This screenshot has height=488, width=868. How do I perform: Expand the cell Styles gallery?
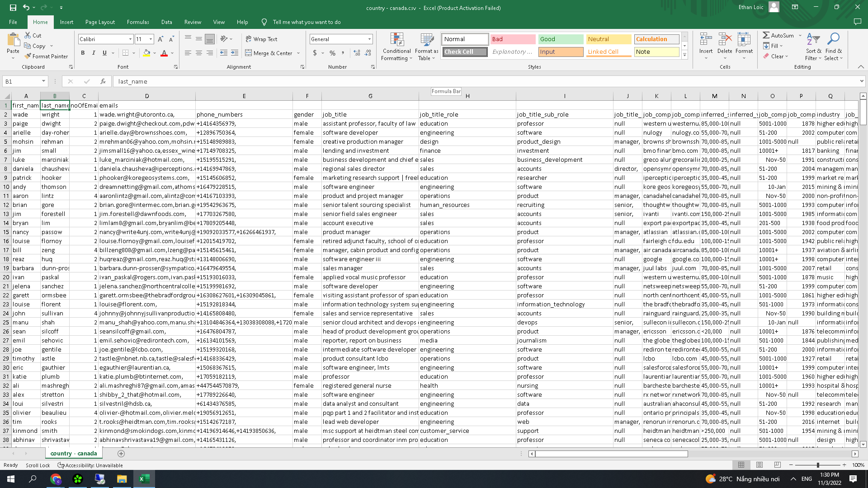684,55
